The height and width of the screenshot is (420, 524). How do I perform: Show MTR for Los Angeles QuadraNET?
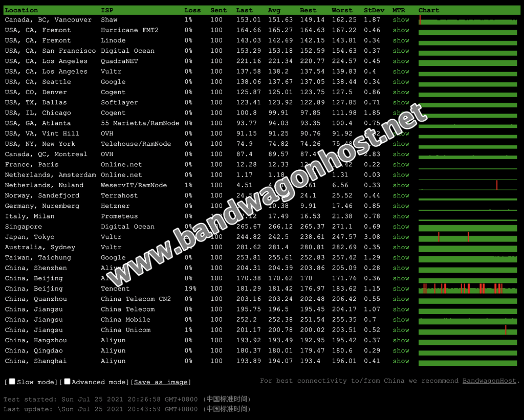[x=401, y=61]
